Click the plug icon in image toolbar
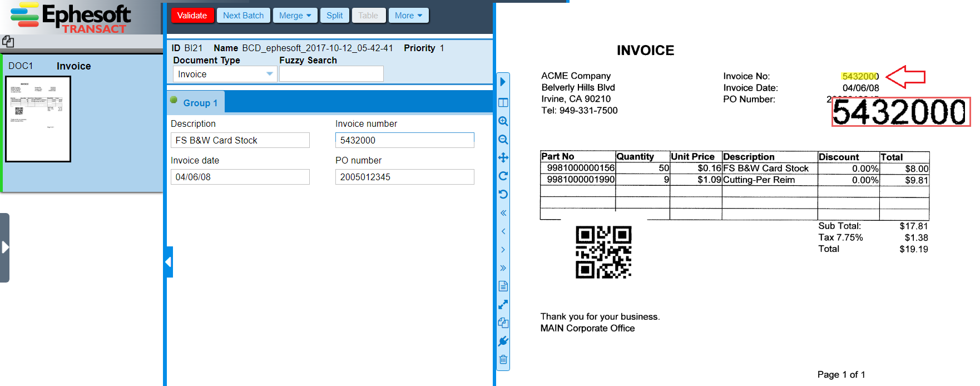Viewport: 980px width, 386px height. 503,341
